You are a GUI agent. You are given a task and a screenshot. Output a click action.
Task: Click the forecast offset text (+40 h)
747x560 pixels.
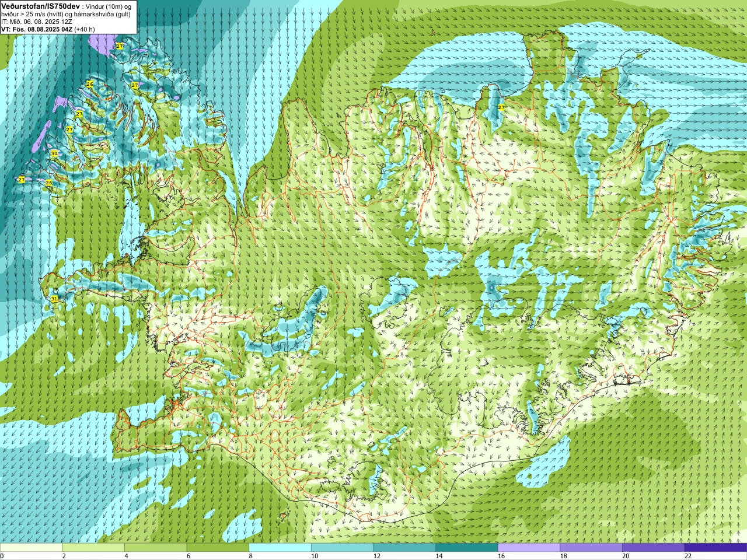pyautogui.click(x=85, y=29)
